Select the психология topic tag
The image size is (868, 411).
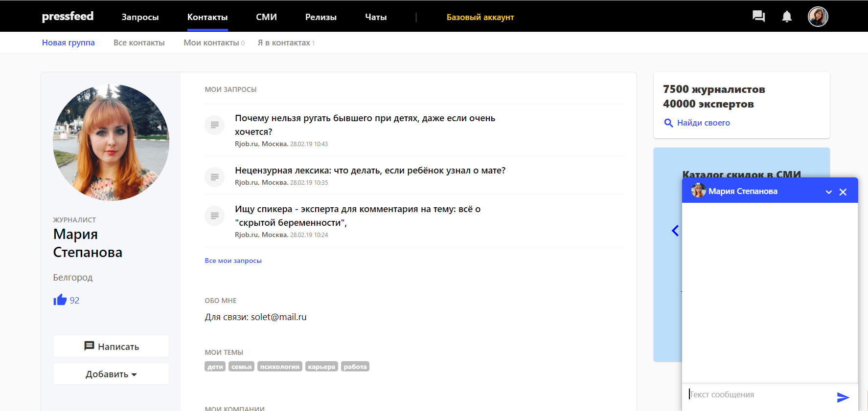coord(279,367)
